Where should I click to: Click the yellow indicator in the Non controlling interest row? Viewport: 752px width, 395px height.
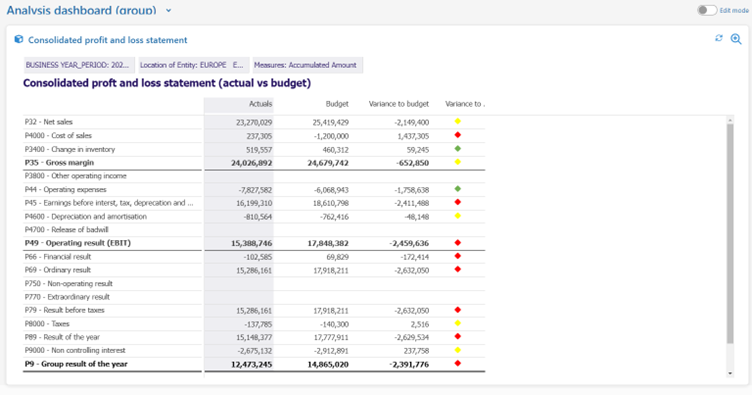click(x=458, y=350)
